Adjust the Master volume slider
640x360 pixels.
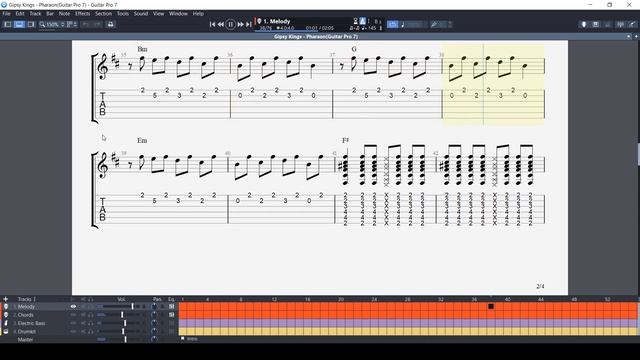(125, 339)
